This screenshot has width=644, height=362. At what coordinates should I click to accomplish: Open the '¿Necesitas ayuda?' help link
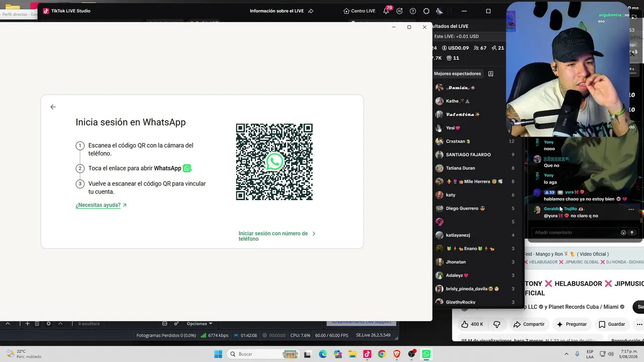click(x=101, y=205)
